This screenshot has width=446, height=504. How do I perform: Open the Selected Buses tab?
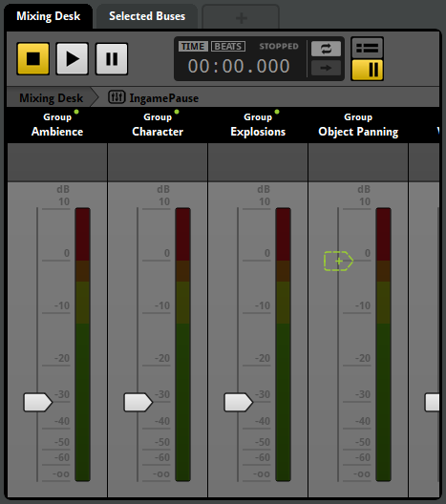coord(147,16)
